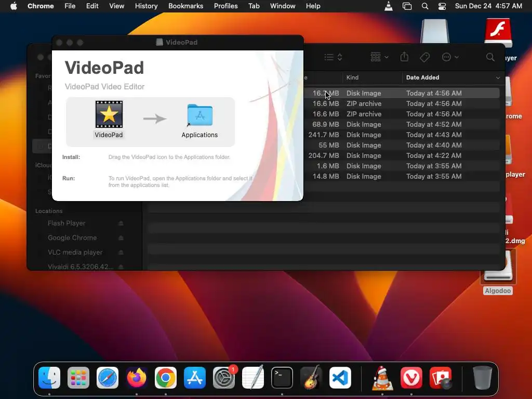Open the menu bar date and time

tap(488, 6)
